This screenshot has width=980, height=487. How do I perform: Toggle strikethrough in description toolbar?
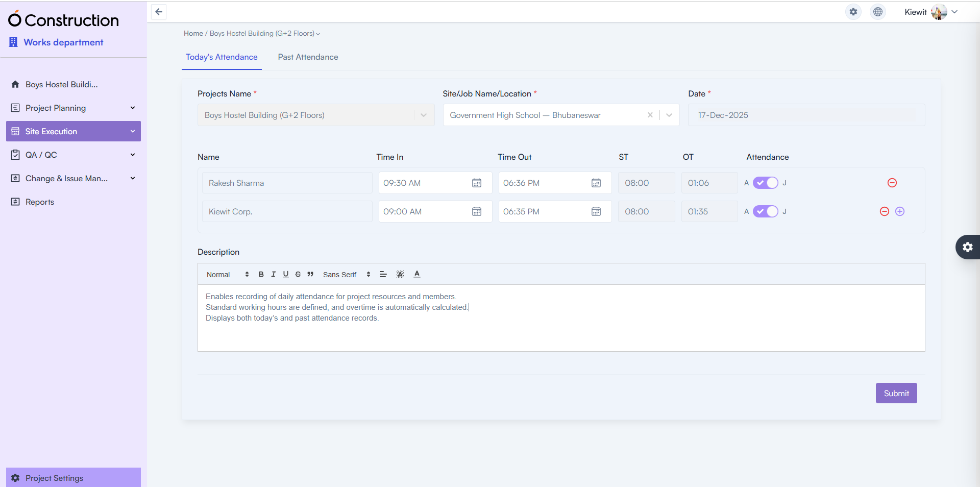point(298,274)
